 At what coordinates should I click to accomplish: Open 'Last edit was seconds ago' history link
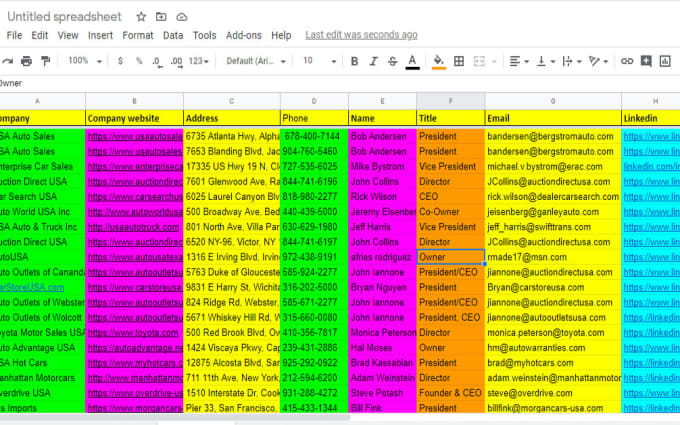[x=361, y=35]
